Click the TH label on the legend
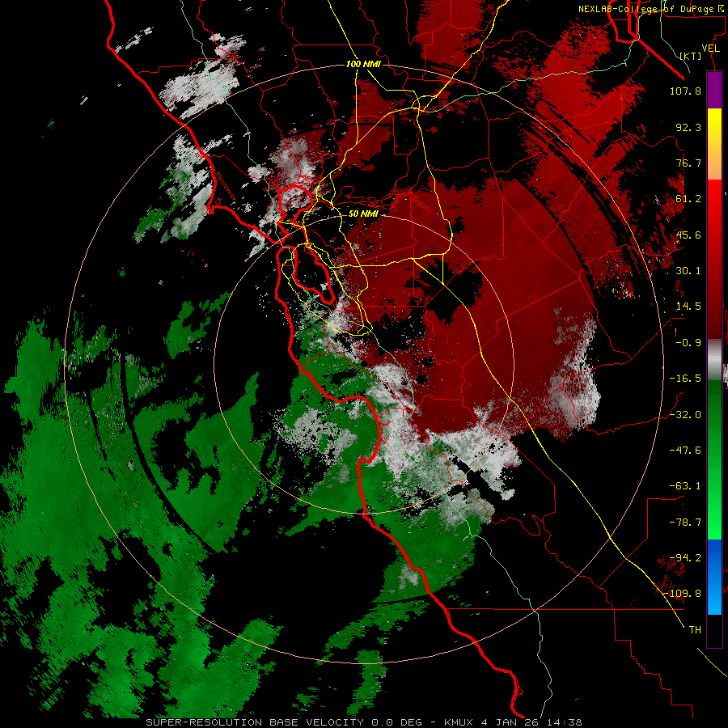This screenshot has width=728, height=728. (x=695, y=630)
